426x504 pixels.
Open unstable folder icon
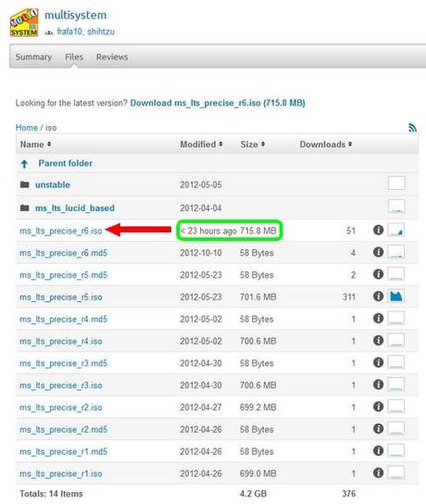[25, 184]
